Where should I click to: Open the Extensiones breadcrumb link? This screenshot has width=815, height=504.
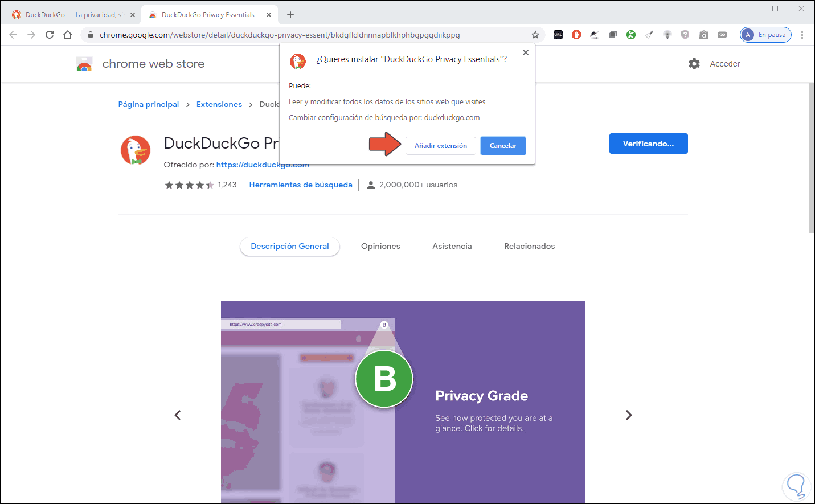[219, 104]
